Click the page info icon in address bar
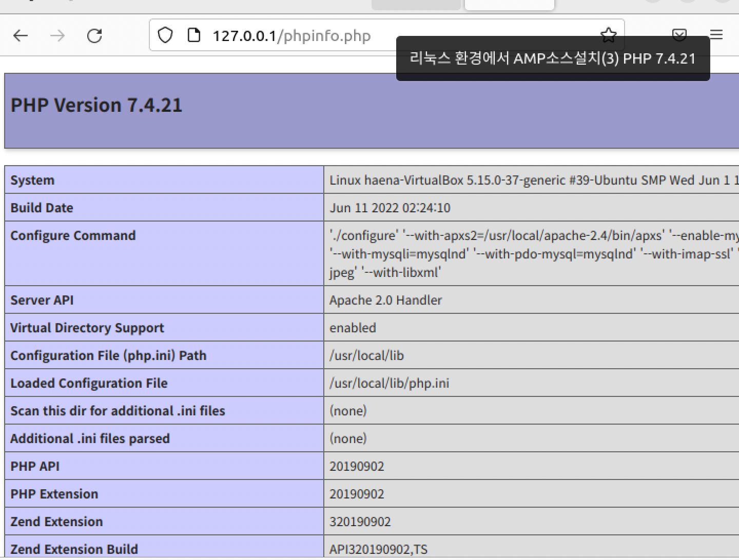The width and height of the screenshot is (739, 560). tap(194, 35)
